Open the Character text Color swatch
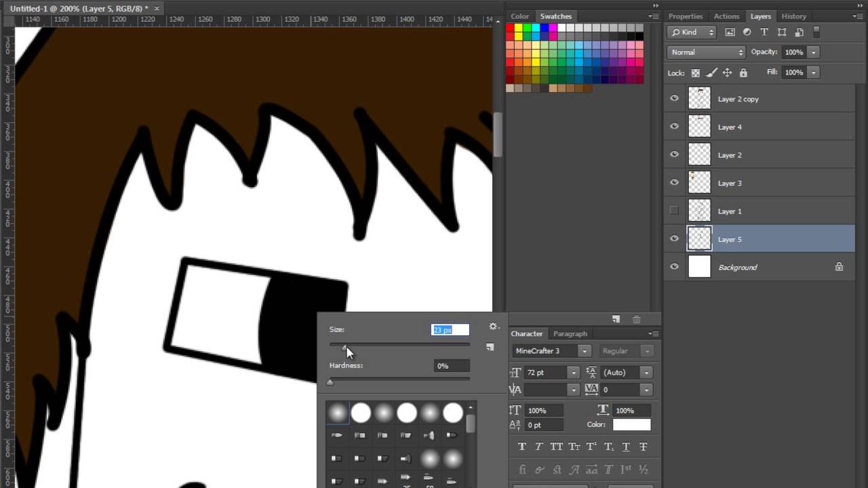This screenshot has height=488, width=868. pos(631,424)
